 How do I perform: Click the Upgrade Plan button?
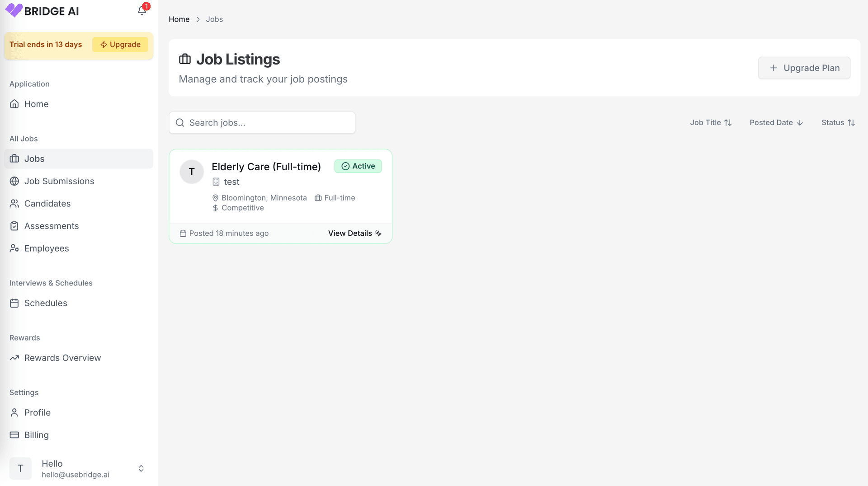click(804, 68)
